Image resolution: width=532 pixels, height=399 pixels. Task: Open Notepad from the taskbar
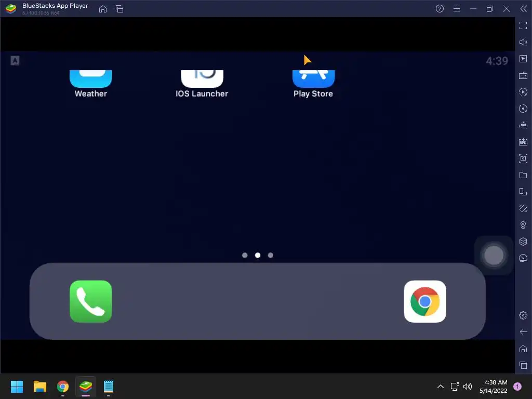point(109,387)
